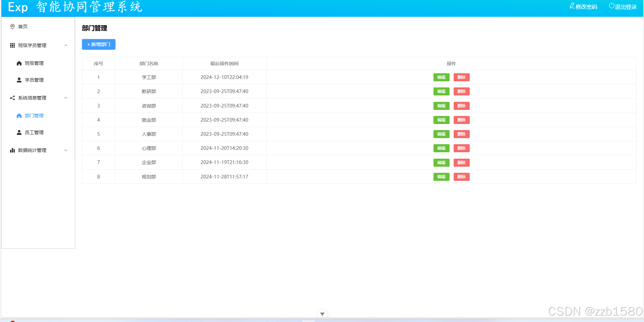644x322 pixels.
Task: Edit the 心理部 department
Action: pos(441,148)
